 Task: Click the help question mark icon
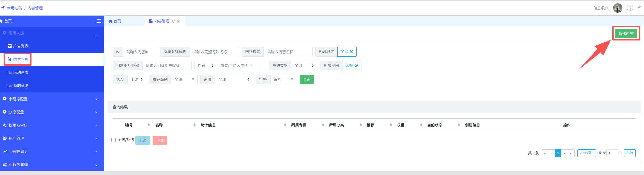(629, 8)
